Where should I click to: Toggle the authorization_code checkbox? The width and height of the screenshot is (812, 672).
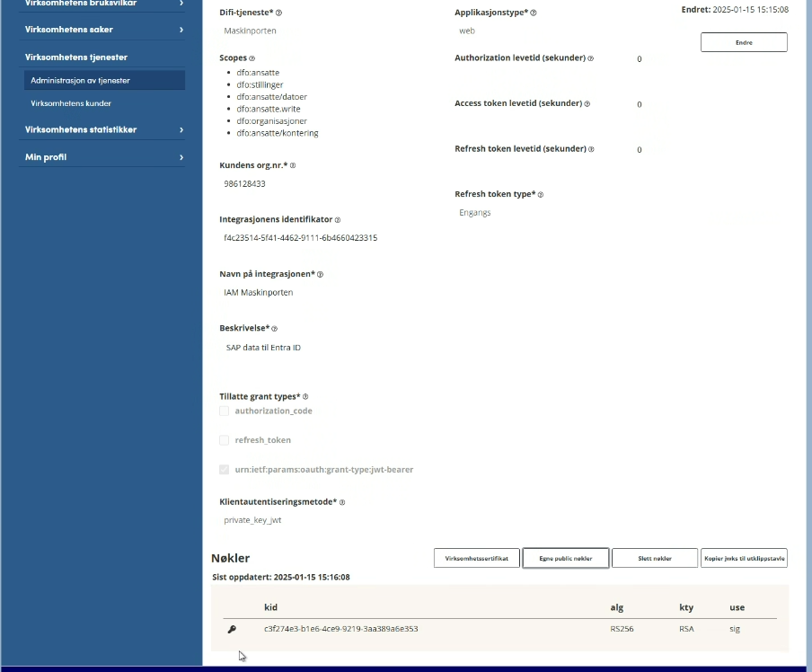[225, 411]
